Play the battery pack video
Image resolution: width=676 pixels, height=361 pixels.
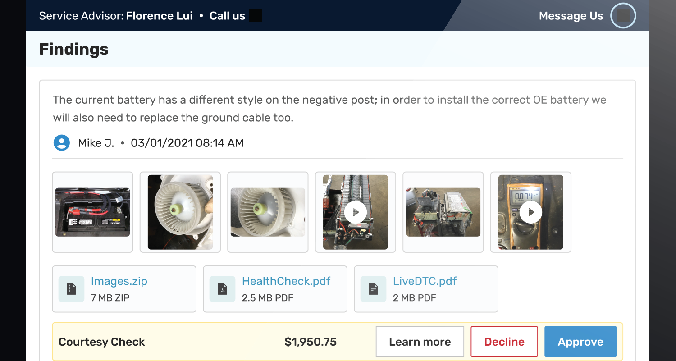pyautogui.click(x=355, y=212)
